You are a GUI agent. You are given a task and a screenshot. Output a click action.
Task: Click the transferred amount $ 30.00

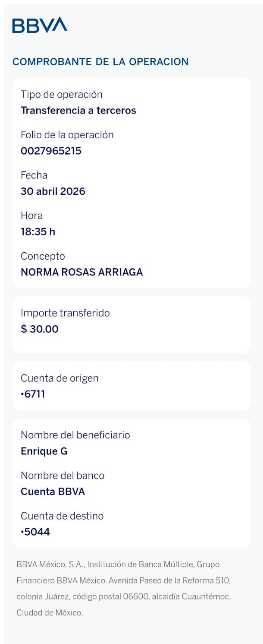tap(40, 329)
